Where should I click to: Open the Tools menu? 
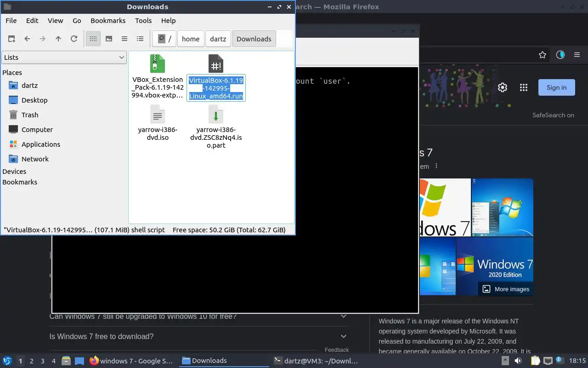pos(143,21)
